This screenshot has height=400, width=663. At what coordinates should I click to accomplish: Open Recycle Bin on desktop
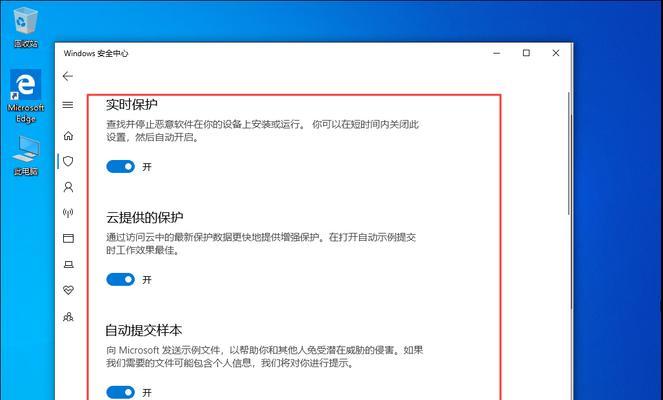[x=26, y=26]
